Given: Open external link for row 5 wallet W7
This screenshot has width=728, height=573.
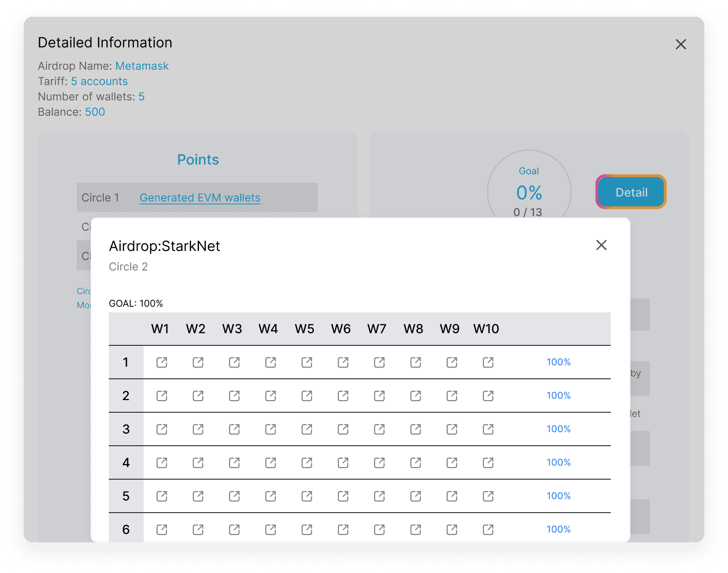Looking at the screenshot, I should [379, 496].
